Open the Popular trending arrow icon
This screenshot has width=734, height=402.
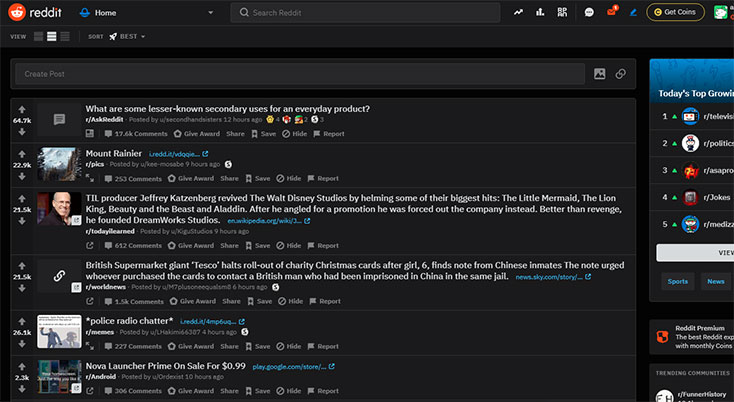coord(518,12)
